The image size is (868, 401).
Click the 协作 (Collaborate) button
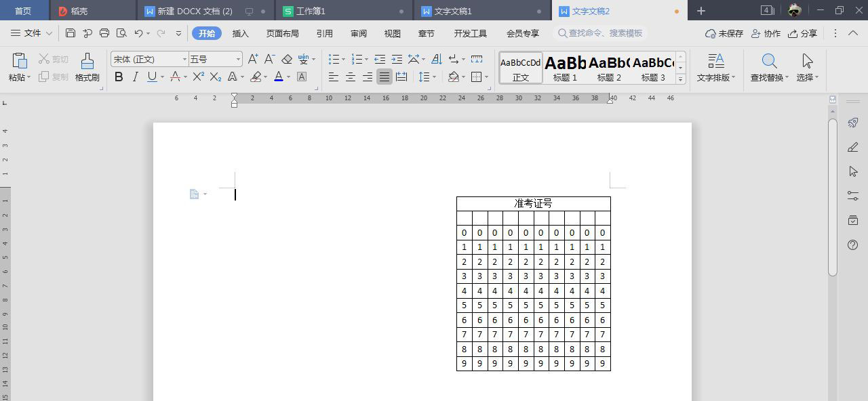tap(766, 33)
